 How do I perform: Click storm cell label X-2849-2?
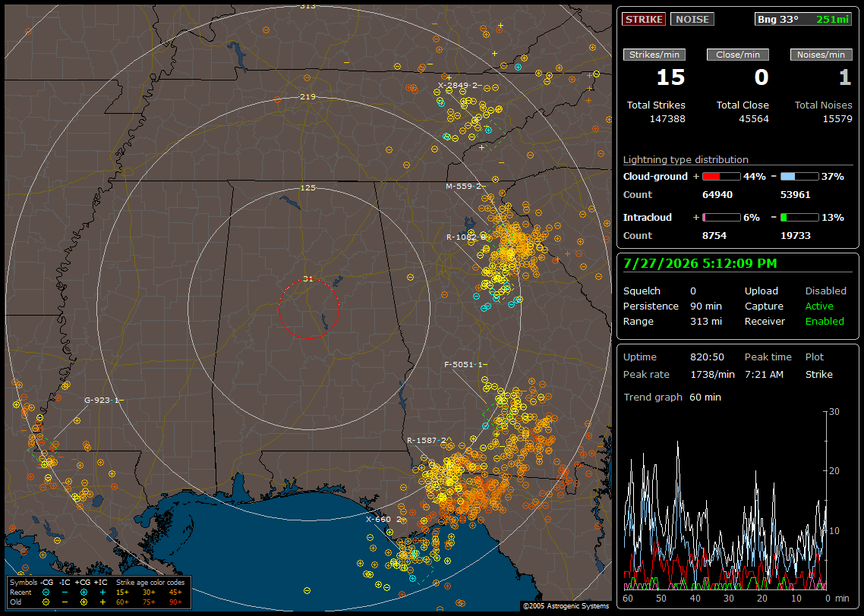point(459,85)
